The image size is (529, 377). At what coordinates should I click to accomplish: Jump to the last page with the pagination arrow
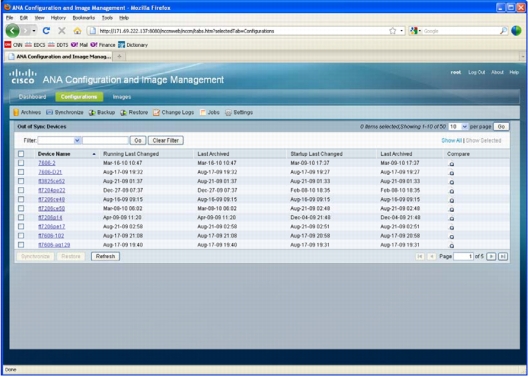click(503, 257)
